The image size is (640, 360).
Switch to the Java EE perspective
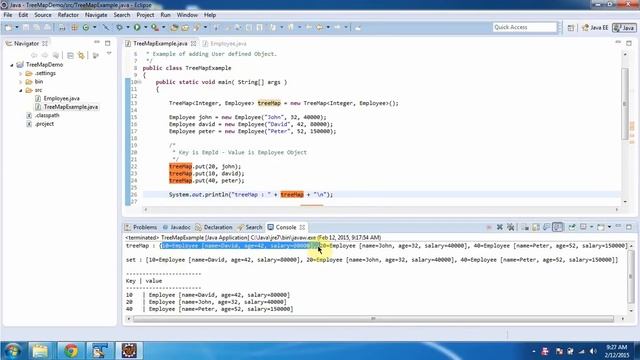[595, 27]
